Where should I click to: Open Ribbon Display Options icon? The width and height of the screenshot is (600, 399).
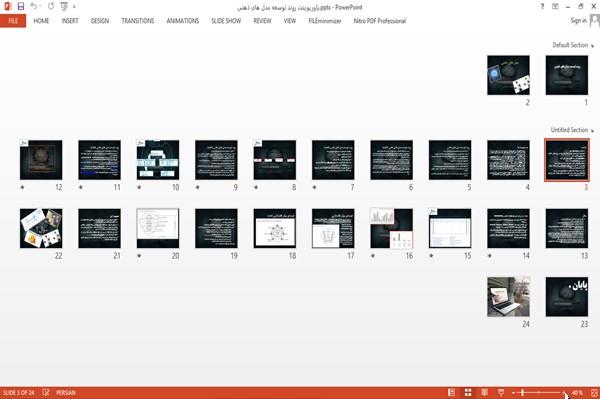(555, 7)
